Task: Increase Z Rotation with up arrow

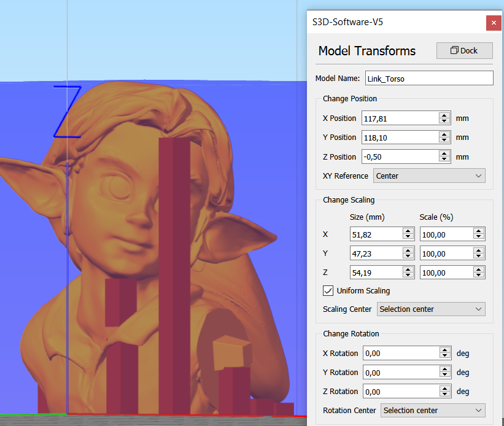Action: [x=445, y=389]
